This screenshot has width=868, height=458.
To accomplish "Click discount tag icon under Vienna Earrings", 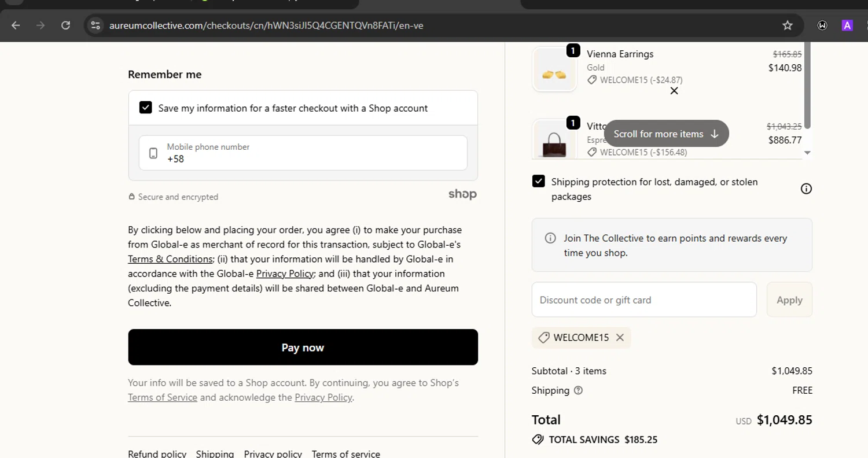I will (592, 80).
